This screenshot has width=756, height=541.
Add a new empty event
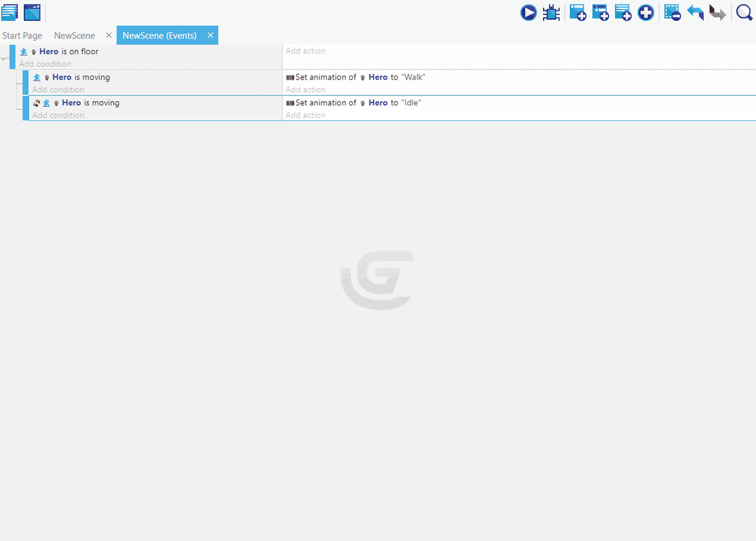pyautogui.click(x=578, y=13)
